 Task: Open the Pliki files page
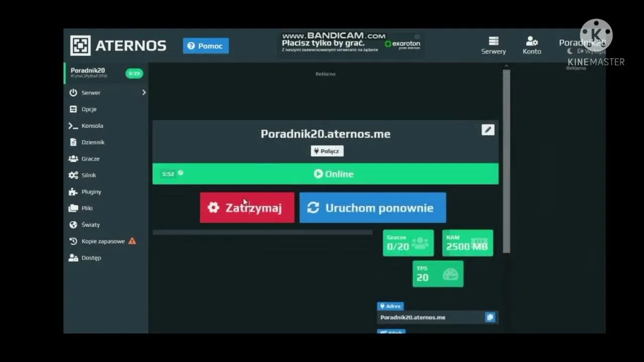click(106, 208)
